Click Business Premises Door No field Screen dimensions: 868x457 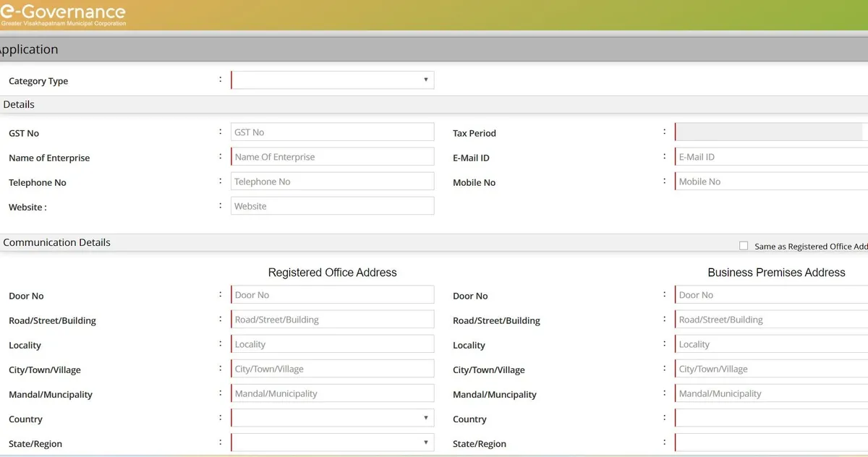[x=771, y=295]
